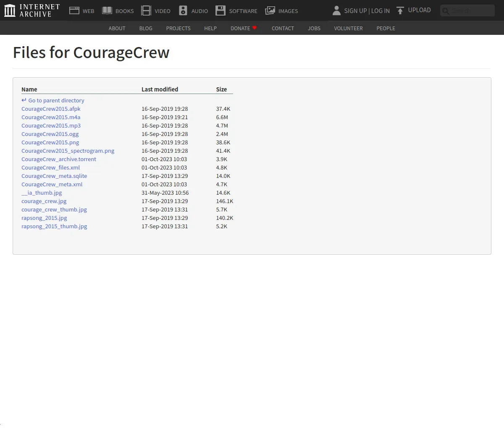Screen dimensions: 504x428
Task: Click the upload arrow icon
Action: (x=400, y=10)
